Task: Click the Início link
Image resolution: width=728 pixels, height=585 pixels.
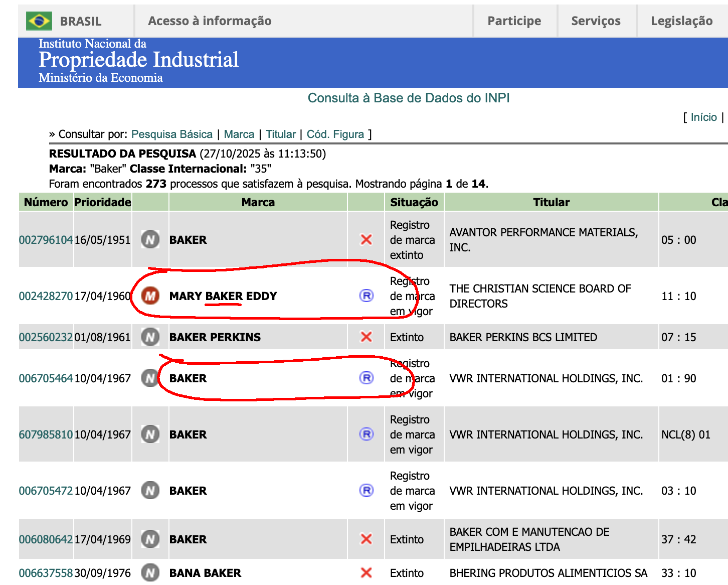Action: (704, 117)
